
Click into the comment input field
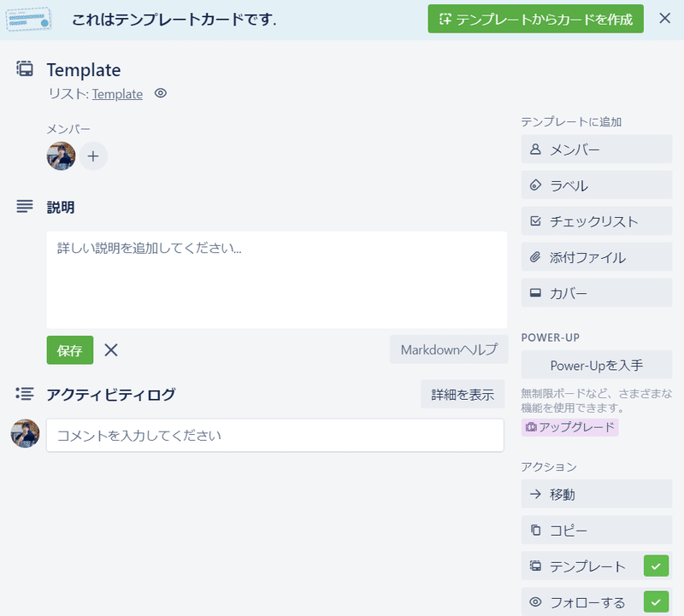(274, 435)
